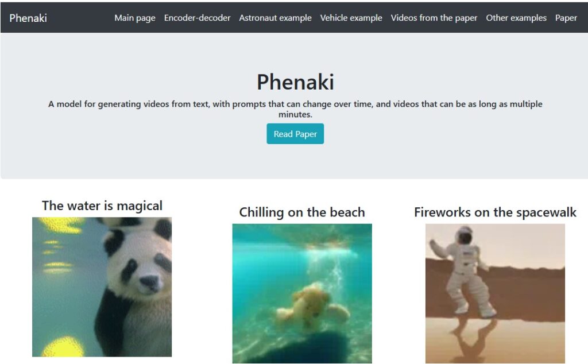Go to Encoder-decoder section

[x=198, y=18]
